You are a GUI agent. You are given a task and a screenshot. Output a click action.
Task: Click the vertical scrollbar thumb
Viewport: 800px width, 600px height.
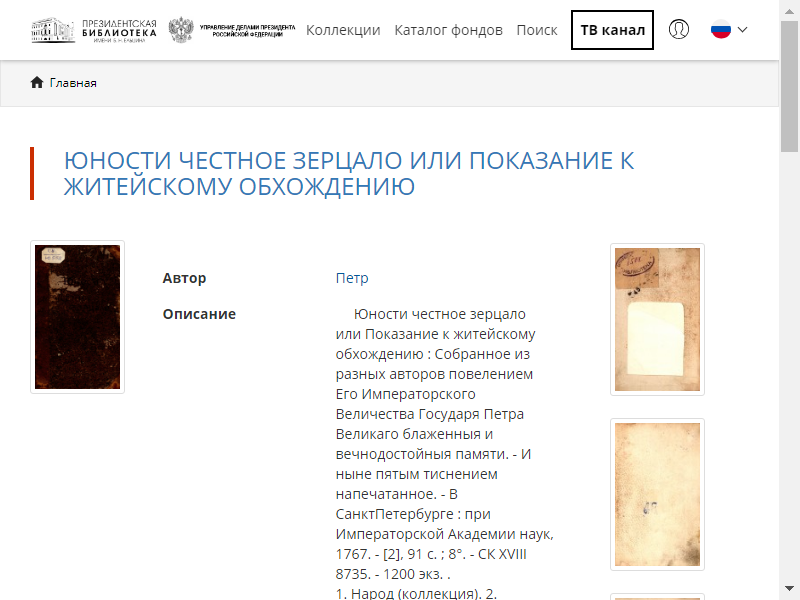(x=789, y=86)
